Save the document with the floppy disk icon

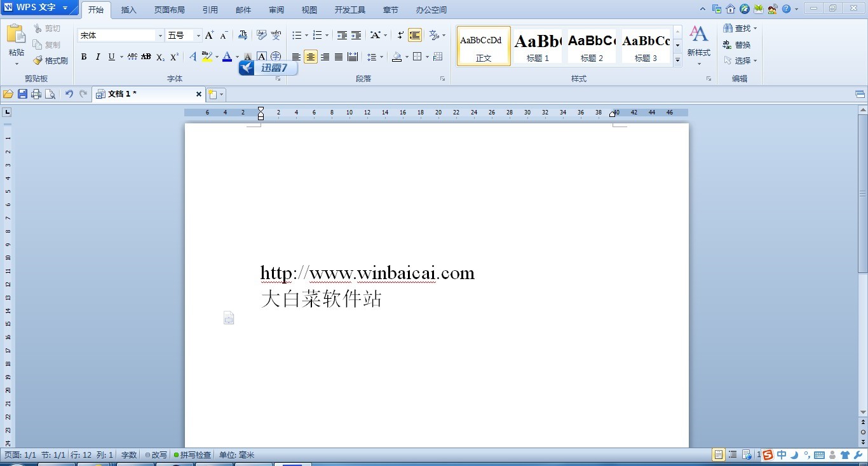click(x=22, y=94)
